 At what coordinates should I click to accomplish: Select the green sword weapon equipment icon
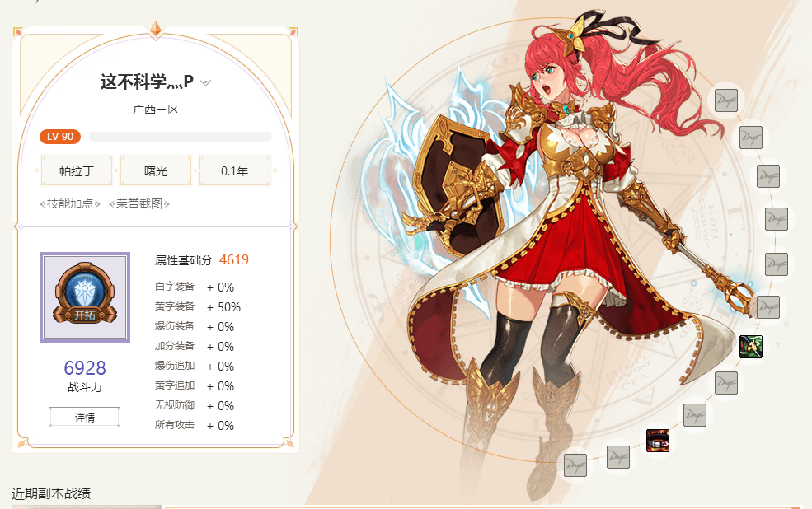[751, 346]
